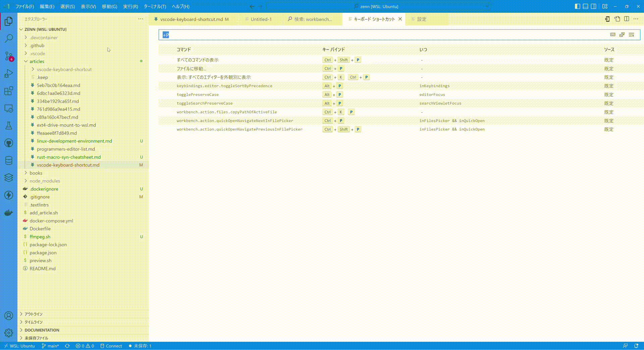Viewport: 644px width, 350px height.
Task: Expand the タイムライン section
Action: click(83, 322)
